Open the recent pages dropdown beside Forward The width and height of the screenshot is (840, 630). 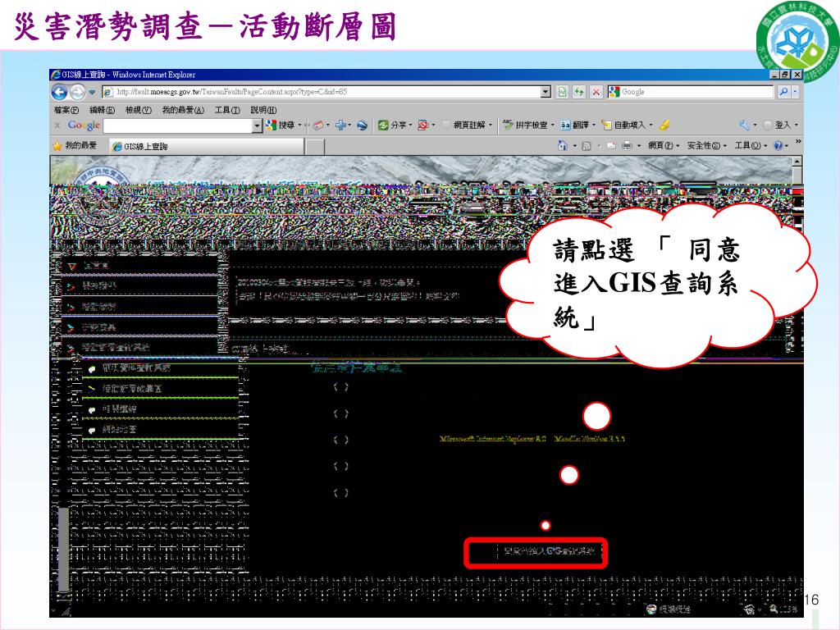coord(92,93)
